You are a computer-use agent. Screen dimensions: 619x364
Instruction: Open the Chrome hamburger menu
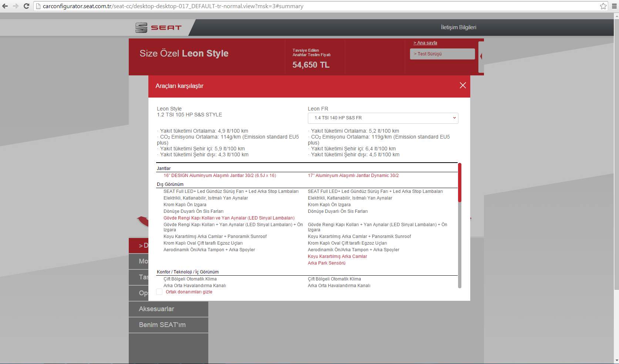click(x=614, y=6)
